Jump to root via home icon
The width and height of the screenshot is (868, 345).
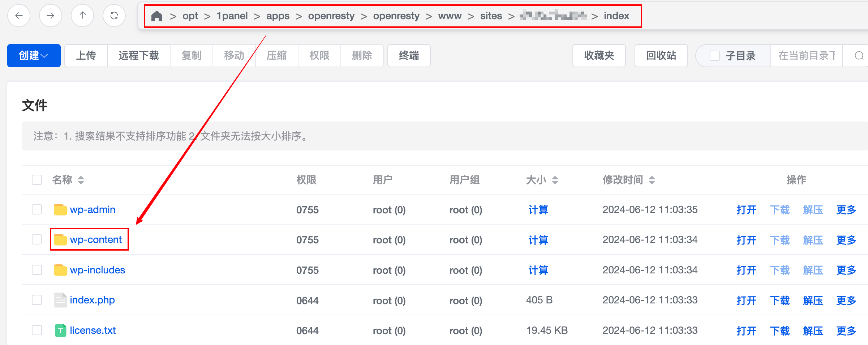(x=157, y=16)
